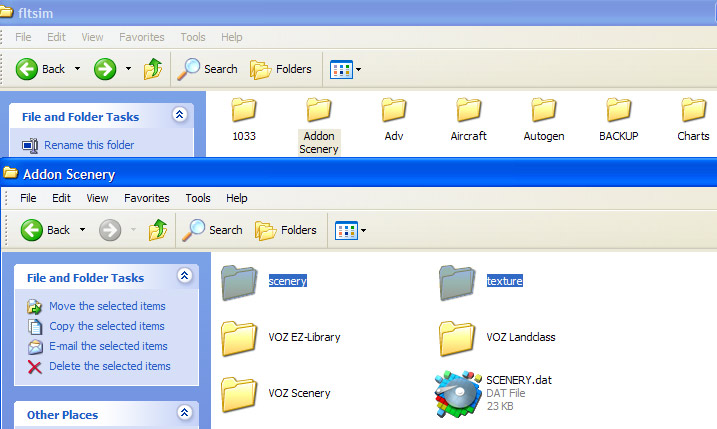
Task: Click the Up folder icon in Addon Scenery toolbar
Action: click(x=158, y=230)
